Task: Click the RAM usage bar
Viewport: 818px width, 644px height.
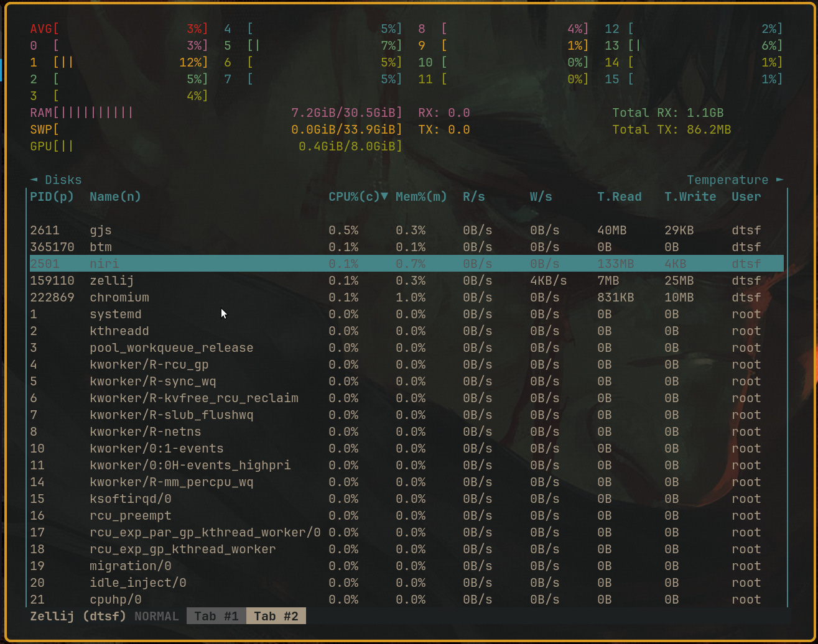Action: [x=216, y=113]
